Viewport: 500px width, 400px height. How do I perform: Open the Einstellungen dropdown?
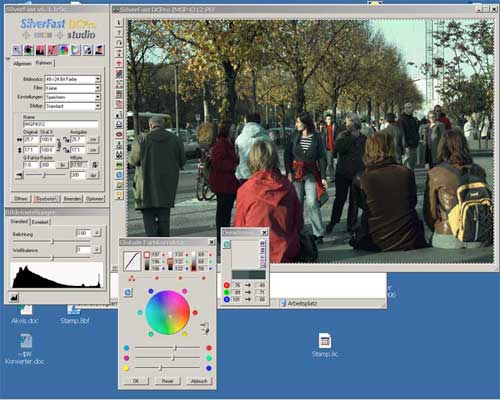(73, 97)
